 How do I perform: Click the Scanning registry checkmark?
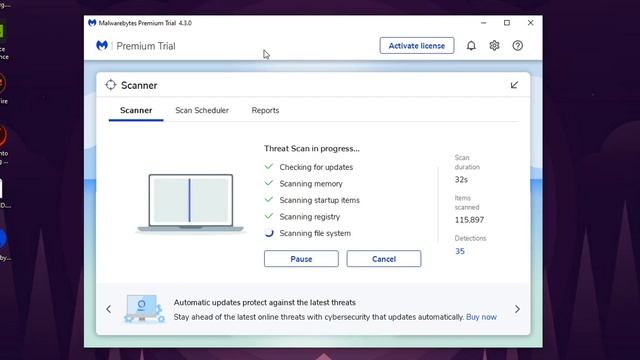point(269,216)
